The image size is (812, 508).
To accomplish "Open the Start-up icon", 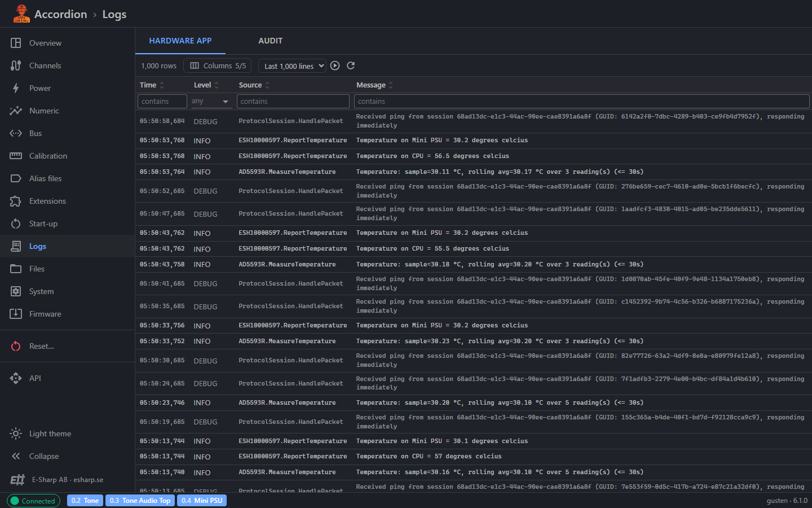I will (16, 224).
